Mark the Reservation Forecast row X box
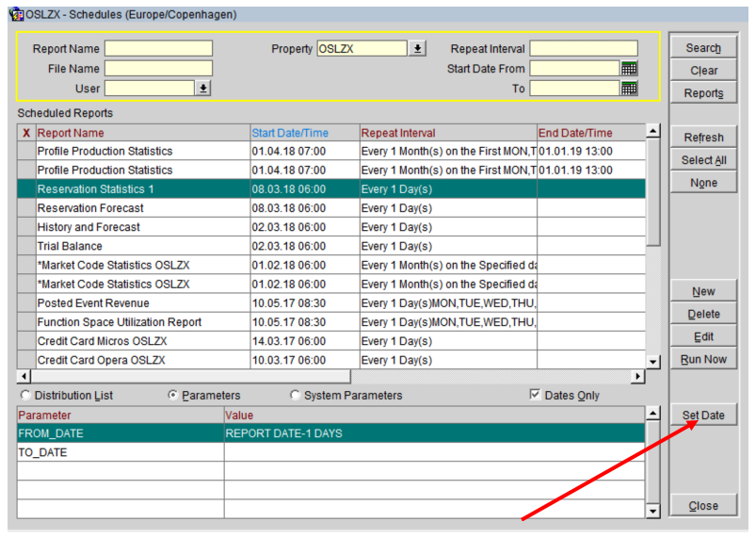Screen dimensions: 756x538 point(26,208)
